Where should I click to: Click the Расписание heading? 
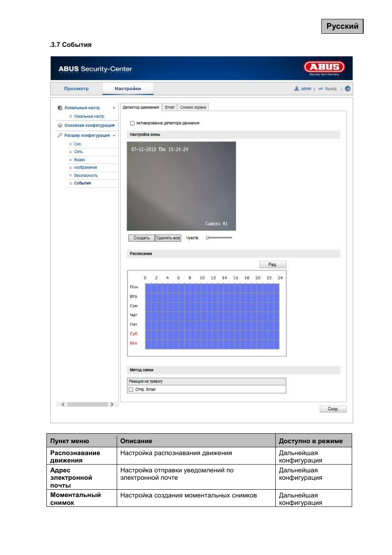(141, 254)
